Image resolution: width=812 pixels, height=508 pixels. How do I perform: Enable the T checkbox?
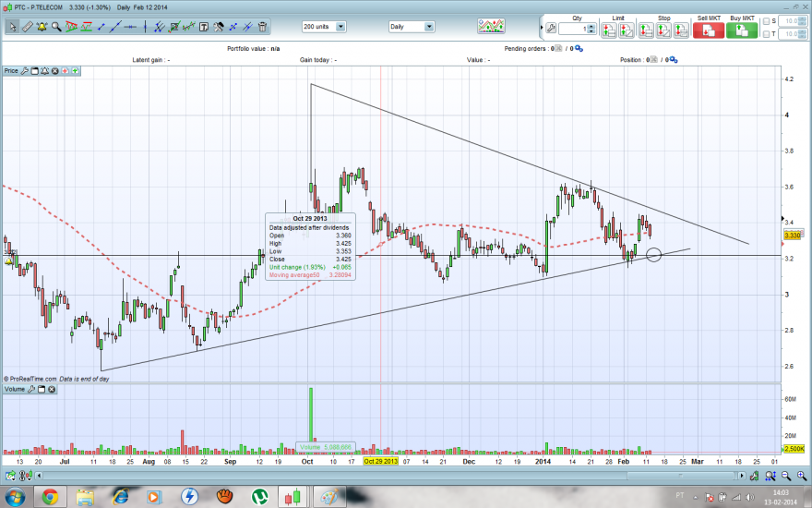pyautogui.click(x=767, y=34)
